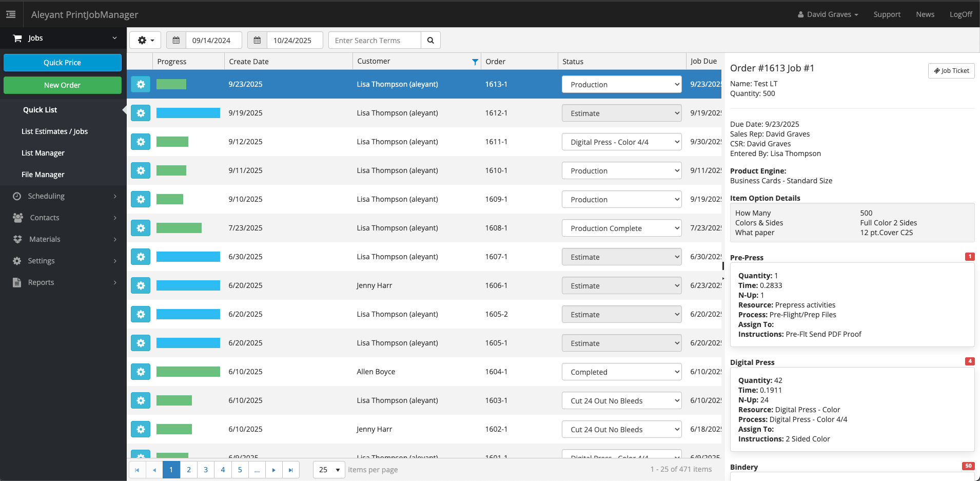Open File Manager in sidebar
This screenshot has width=980, height=481.
43,175
